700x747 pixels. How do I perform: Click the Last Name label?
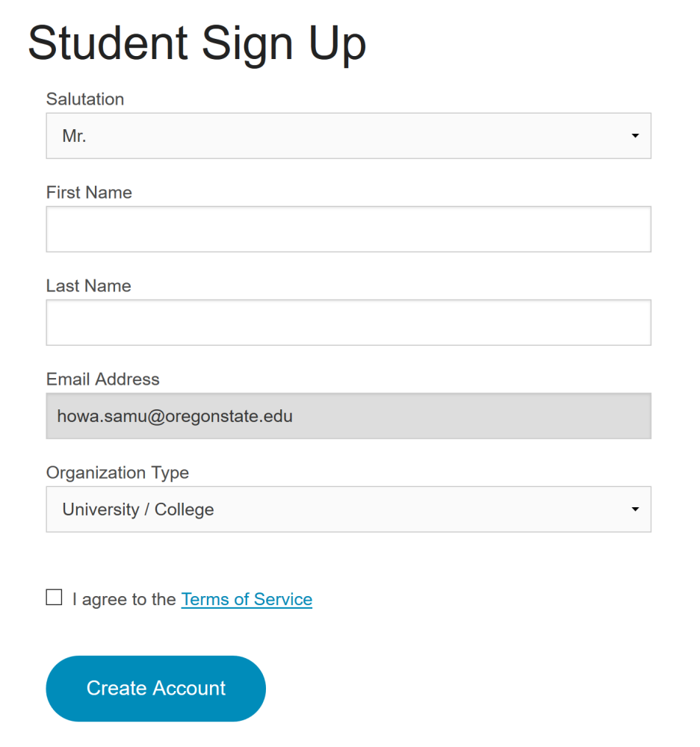(x=88, y=286)
